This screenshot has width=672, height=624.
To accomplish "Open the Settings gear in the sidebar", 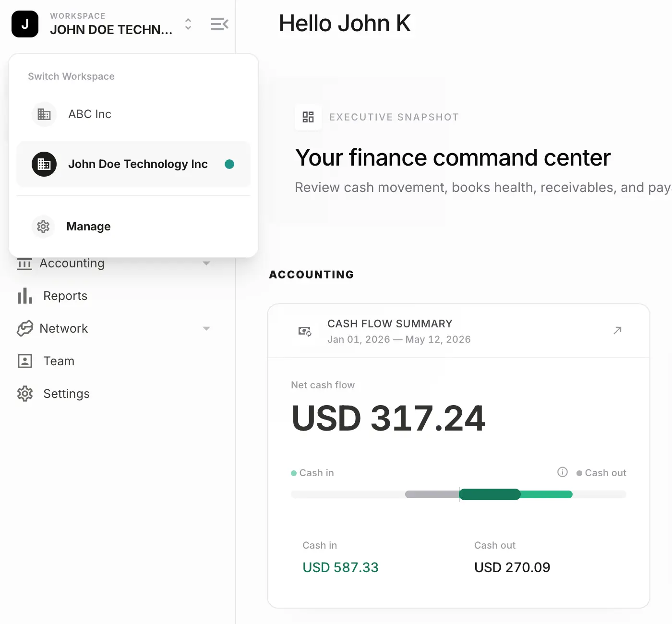I will click(25, 394).
